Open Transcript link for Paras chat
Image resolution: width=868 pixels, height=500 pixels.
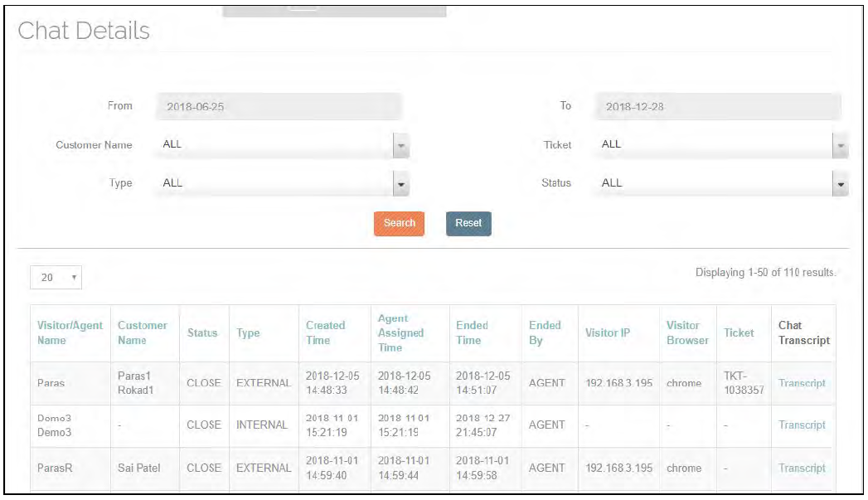click(x=802, y=383)
